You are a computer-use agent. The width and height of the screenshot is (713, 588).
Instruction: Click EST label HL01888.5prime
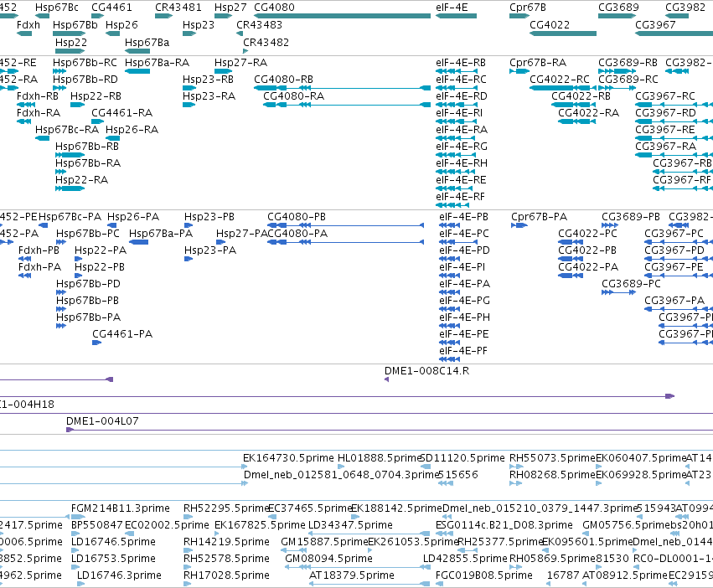pos(380,458)
